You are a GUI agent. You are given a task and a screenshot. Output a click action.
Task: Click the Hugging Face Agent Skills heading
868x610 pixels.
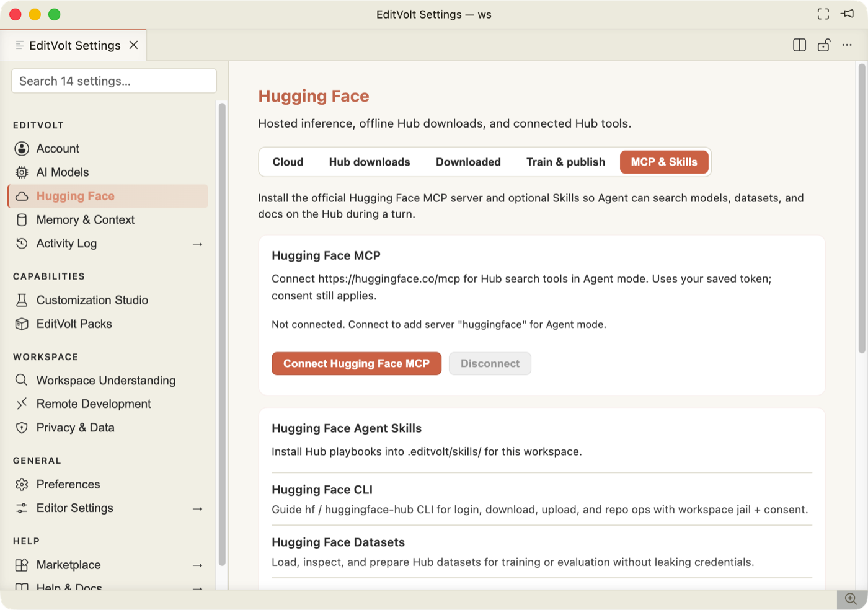click(347, 429)
